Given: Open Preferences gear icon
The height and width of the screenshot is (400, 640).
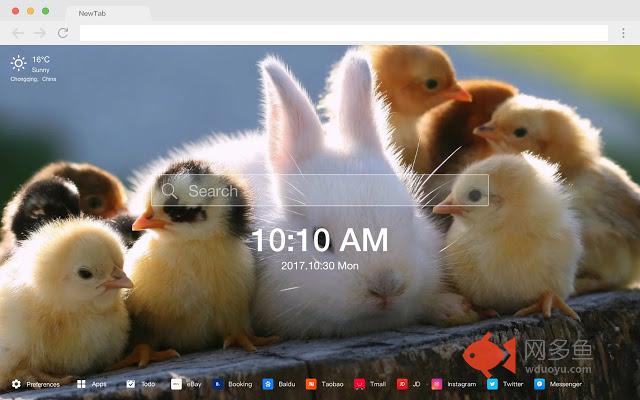Looking at the screenshot, I should (x=16, y=384).
